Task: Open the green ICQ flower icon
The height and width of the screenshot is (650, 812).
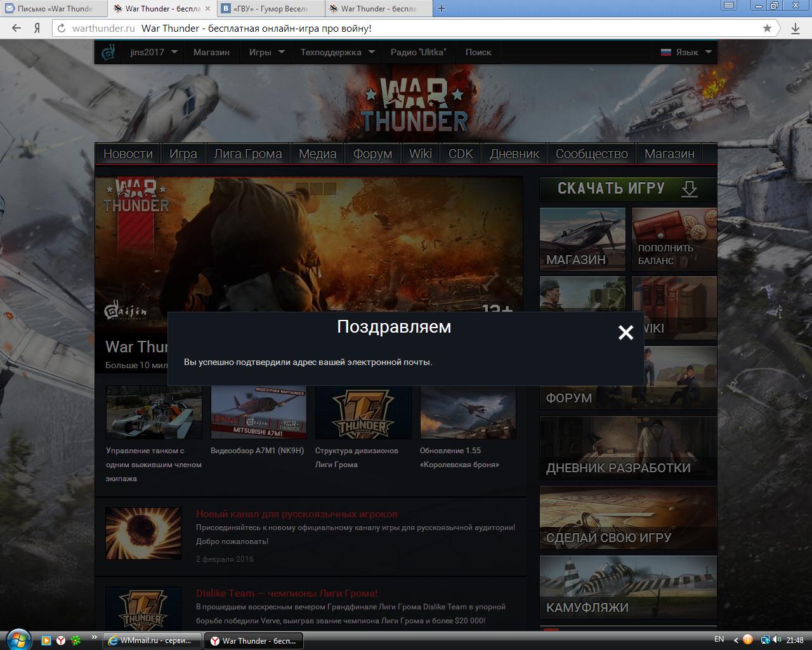Action: point(76,640)
